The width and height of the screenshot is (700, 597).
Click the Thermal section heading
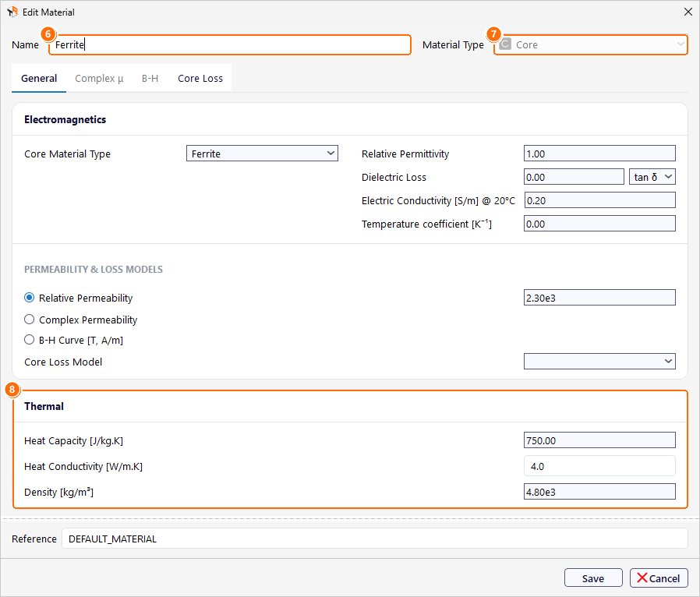point(44,407)
